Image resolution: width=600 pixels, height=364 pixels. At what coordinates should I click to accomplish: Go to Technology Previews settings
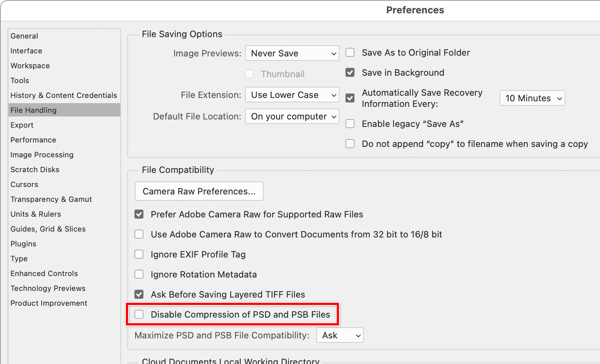(48, 288)
